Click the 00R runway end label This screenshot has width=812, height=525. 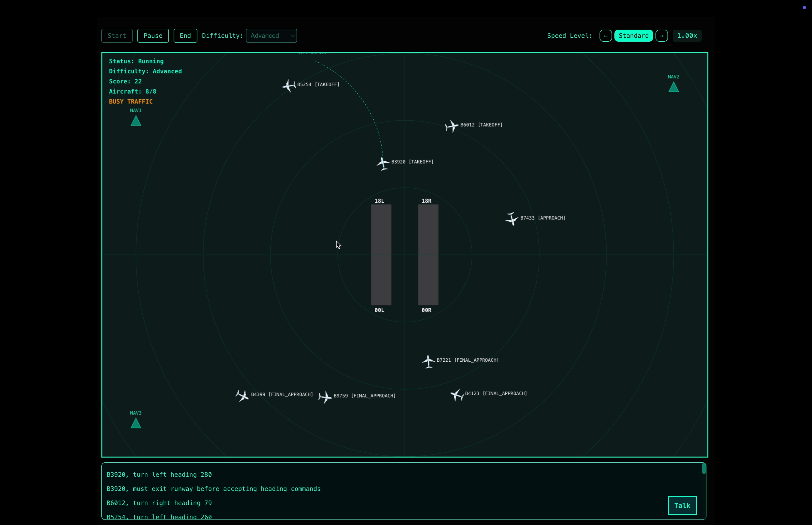click(x=426, y=310)
